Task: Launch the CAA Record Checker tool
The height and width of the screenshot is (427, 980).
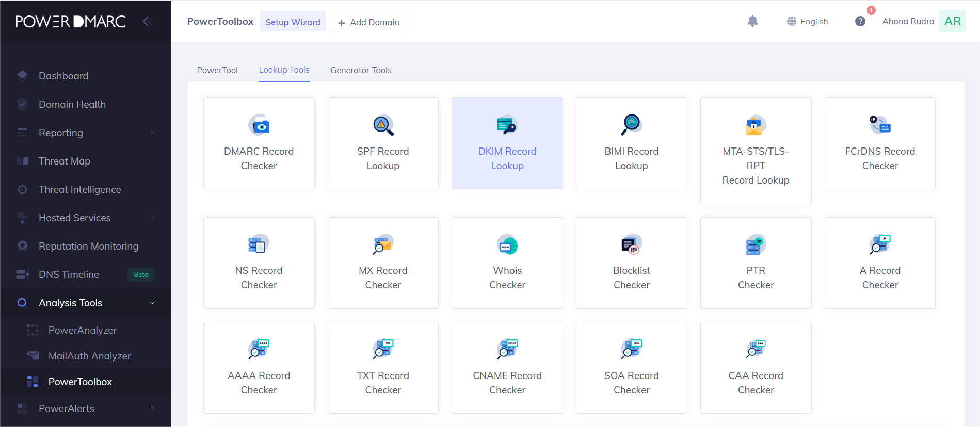Action: tap(756, 368)
